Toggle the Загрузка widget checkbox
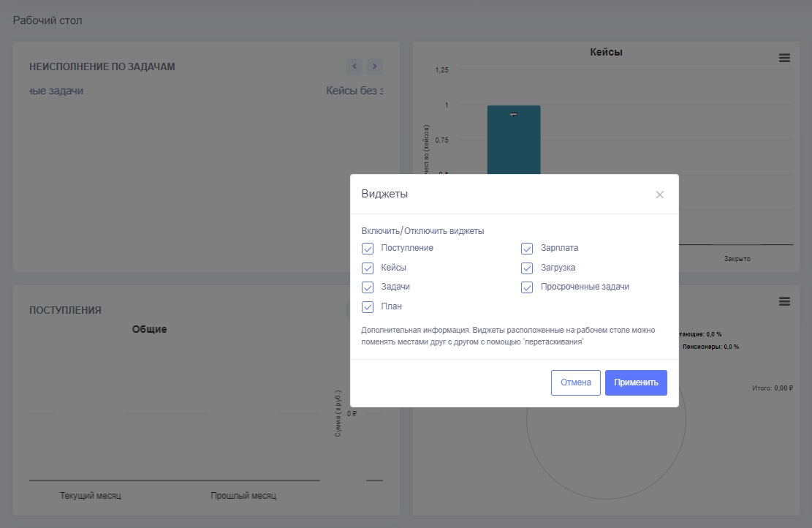The height and width of the screenshot is (528, 812). click(527, 268)
